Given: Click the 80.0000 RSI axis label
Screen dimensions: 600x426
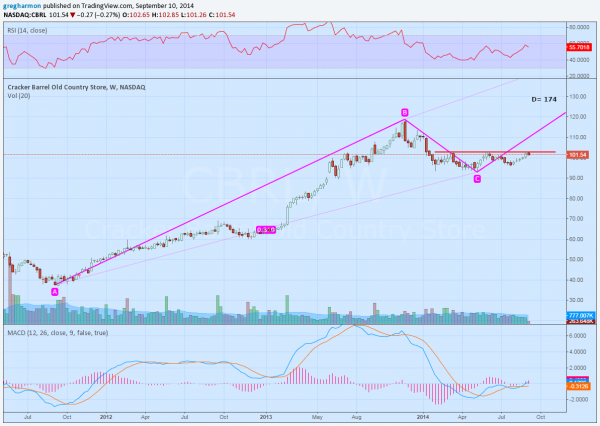Looking at the screenshot, I should click(579, 27).
